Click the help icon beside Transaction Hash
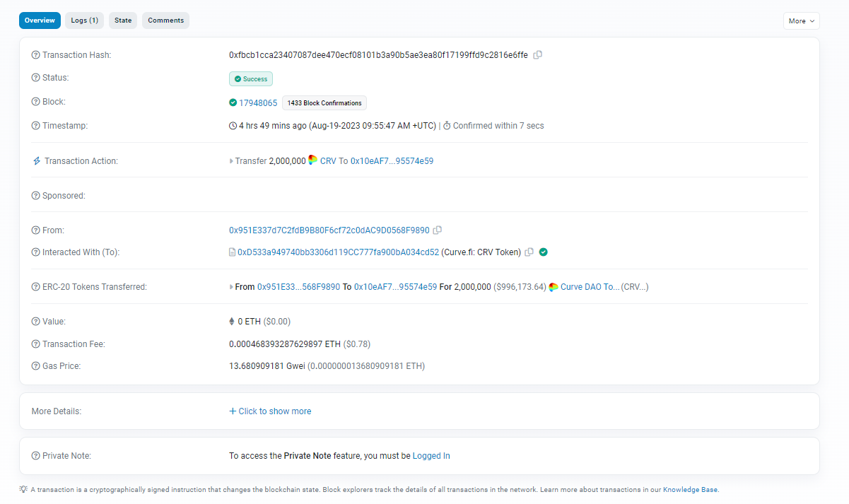 36,55
